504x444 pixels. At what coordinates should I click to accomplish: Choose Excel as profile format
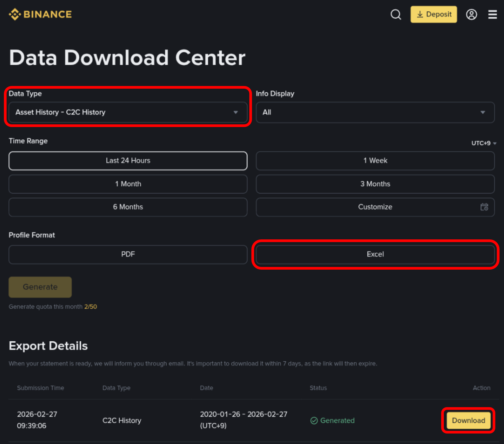pyautogui.click(x=375, y=254)
